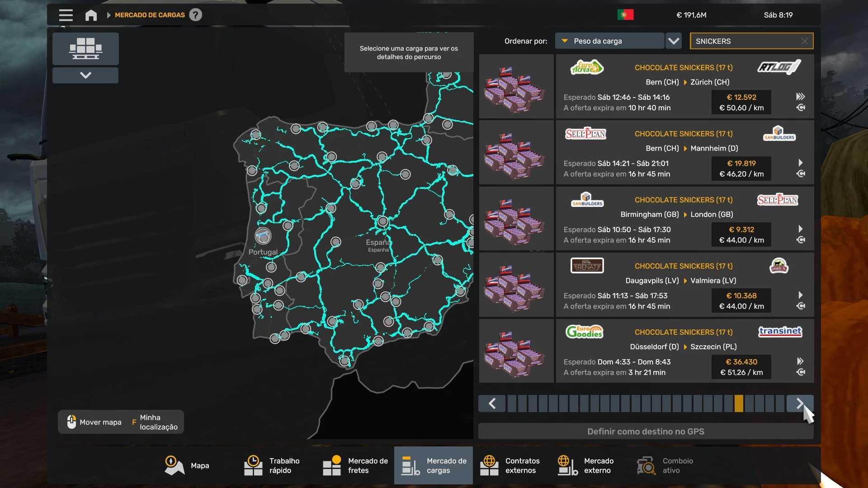The width and height of the screenshot is (868, 488).
Task: Click Definir como destino no GPS
Action: 646,432
